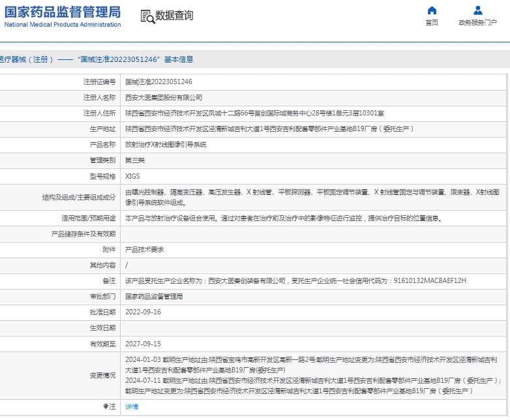Viewport: 510px width, 420px height.
Task: Select expiry date 2027-09-15
Action: tap(143, 344)
